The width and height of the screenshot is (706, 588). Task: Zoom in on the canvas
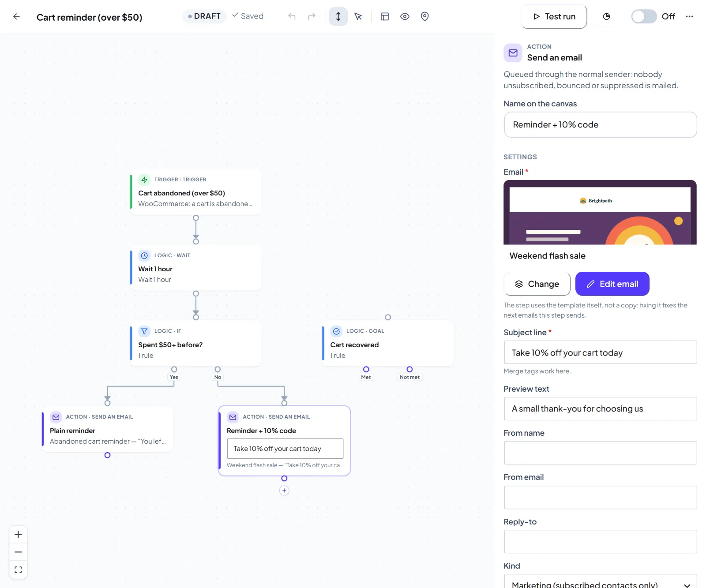tap(18, 535)
